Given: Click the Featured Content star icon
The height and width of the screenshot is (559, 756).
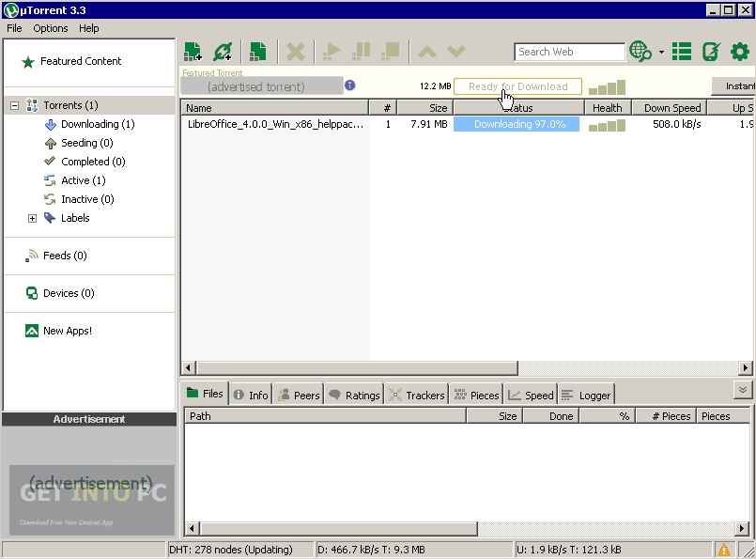Looking at the screenshot, I should point(28,62).
